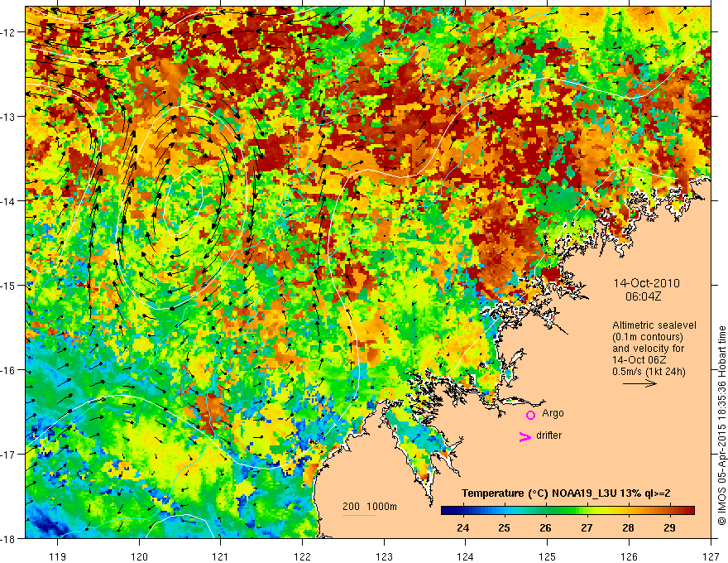Click latitude axis label -18
Viewport: 728px width, 563px height.
[9, 538]
